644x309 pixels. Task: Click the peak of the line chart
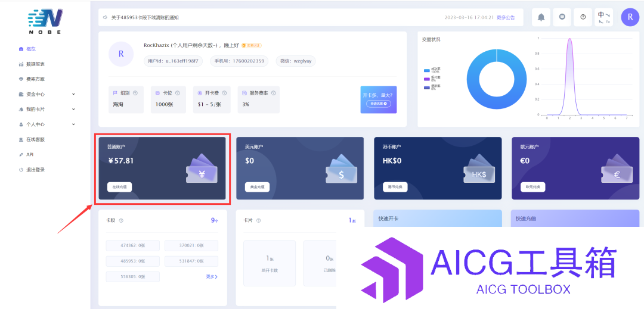point(569,39)
